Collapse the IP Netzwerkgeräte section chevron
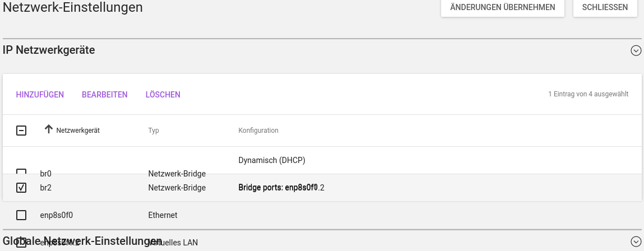644x251 pixels. click(x=636, y=50)
